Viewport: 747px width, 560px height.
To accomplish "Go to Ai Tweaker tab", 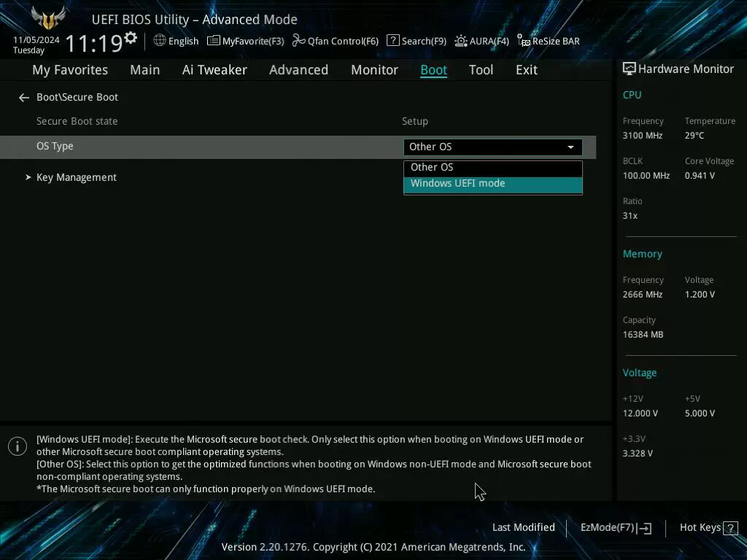I will click(214, 70).
